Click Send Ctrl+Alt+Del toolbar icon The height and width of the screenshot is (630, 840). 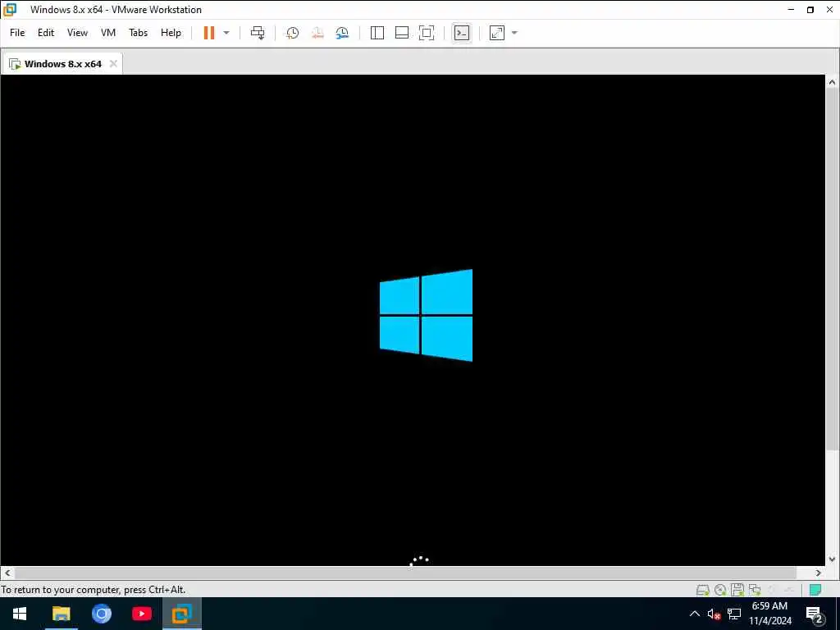258,33
